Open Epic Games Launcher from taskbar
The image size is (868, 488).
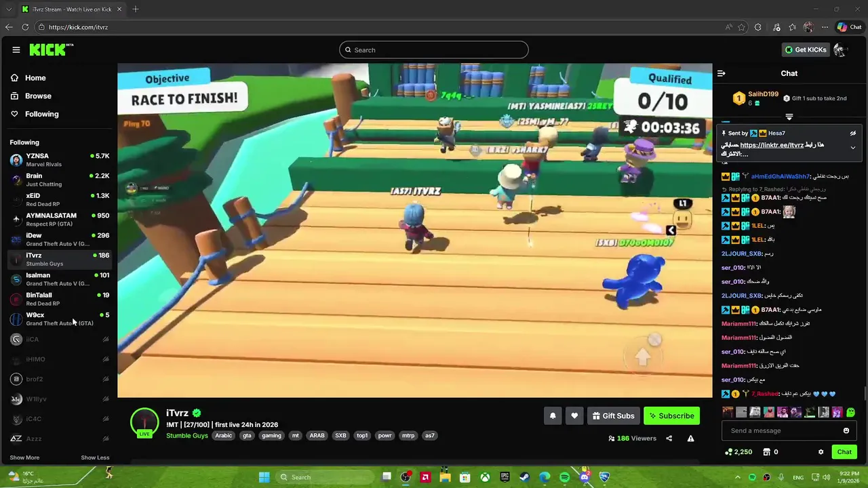click(x=505, y=477)
